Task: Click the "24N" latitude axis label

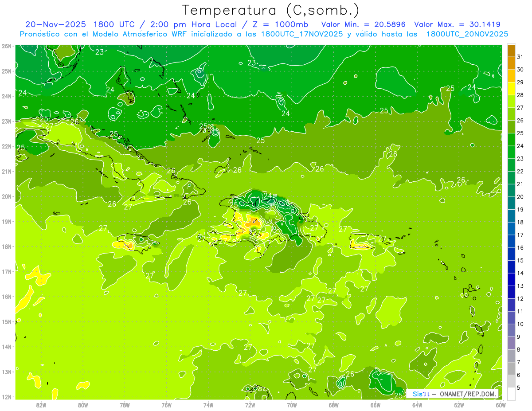Action: click(x=6, y=96)
